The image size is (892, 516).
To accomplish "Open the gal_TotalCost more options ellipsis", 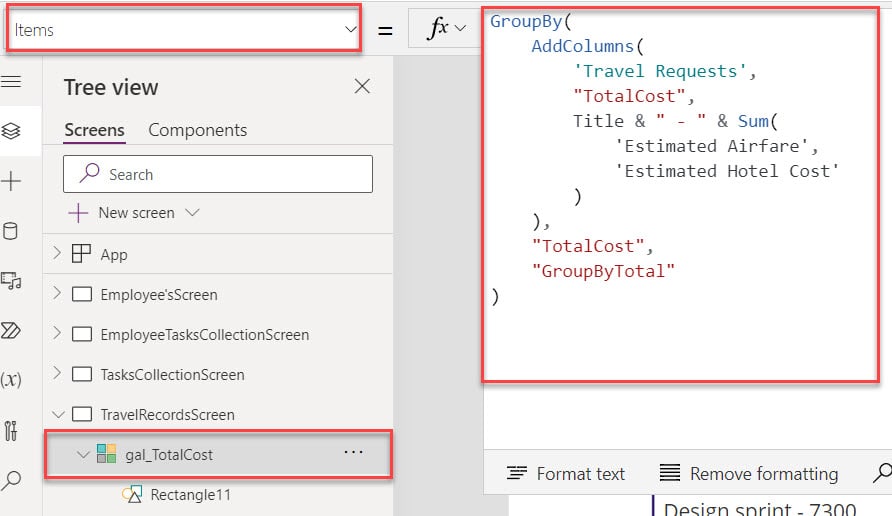I will [353, 452].
